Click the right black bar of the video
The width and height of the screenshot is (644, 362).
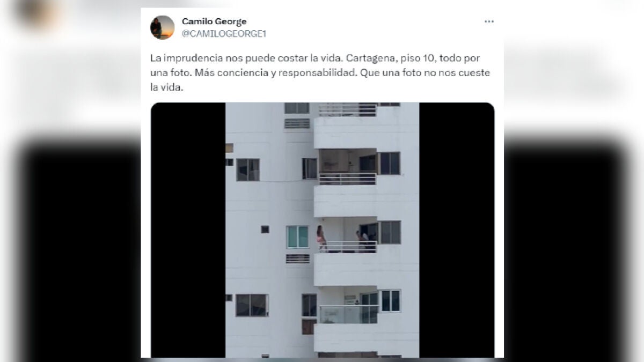tap(457, 230)
